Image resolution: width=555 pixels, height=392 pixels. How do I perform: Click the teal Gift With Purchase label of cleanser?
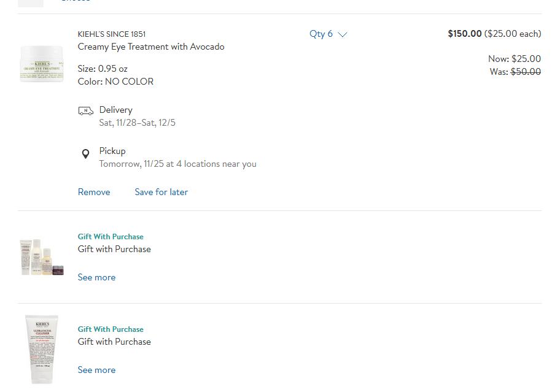[111, 329]
